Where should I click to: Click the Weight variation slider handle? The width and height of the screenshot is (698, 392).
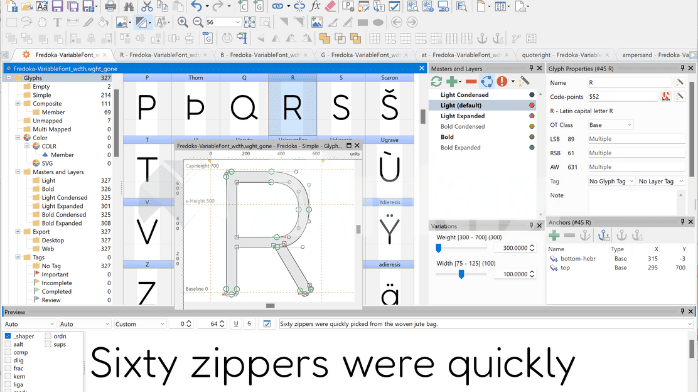click(438, 248)
